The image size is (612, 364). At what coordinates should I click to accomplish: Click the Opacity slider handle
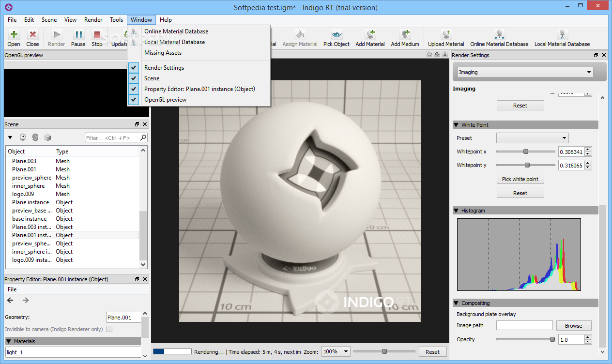(552, 339)
